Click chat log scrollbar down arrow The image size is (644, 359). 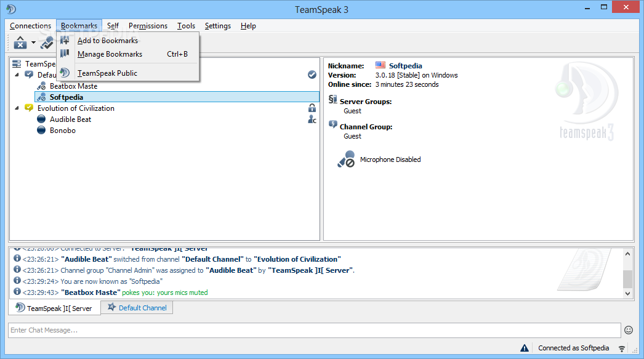coord(627,293)
